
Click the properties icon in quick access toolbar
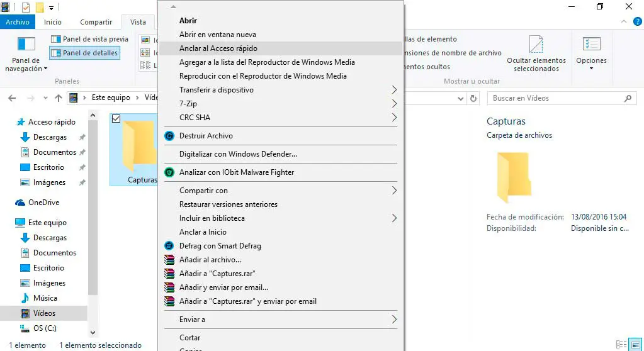tap(25, 8)
